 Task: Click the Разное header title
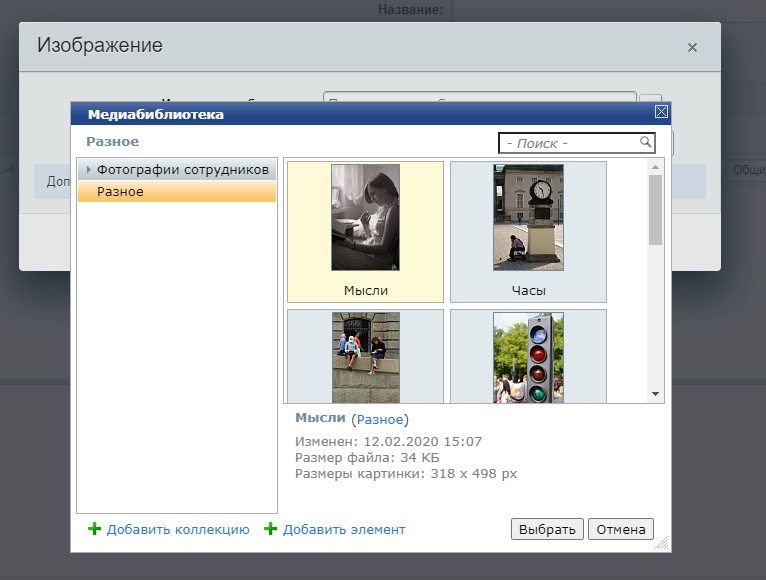pyautogui.click(x=112, y=142)
